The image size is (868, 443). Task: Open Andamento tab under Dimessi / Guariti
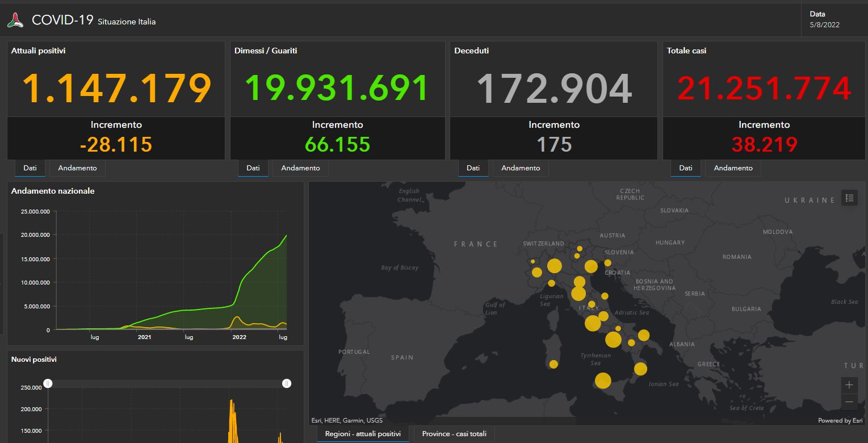(300, 168)
